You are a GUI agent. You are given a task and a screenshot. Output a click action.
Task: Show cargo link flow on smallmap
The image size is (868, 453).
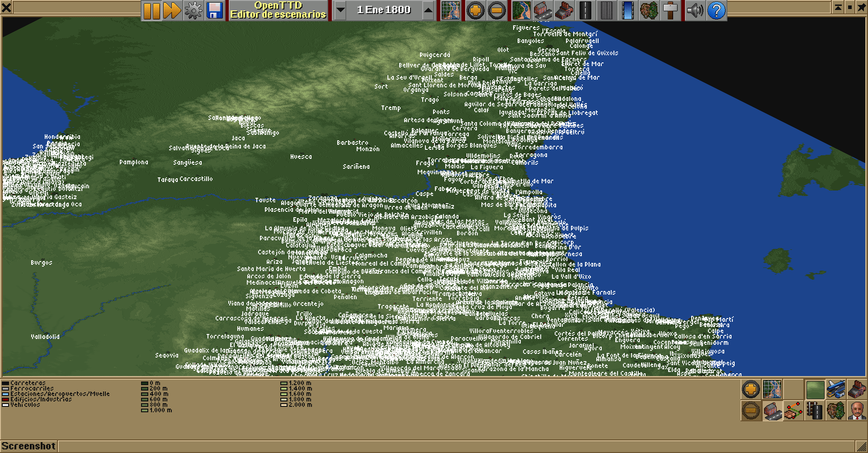coord(793,411)
